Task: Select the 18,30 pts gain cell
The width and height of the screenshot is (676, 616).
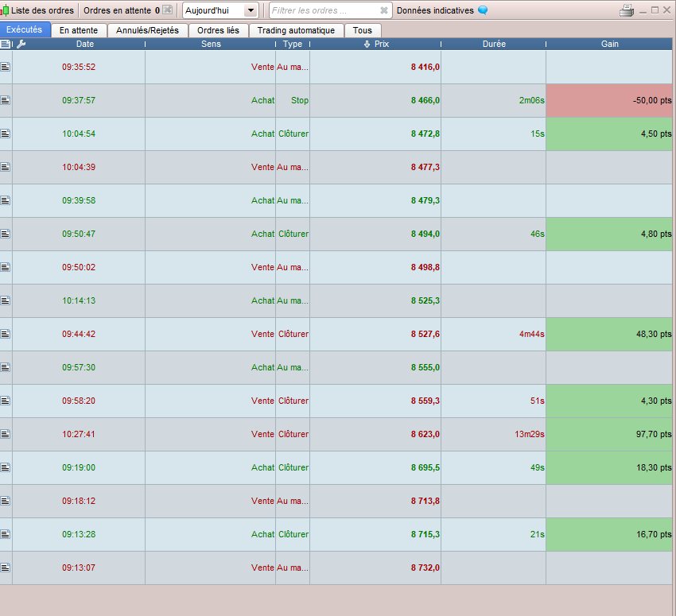Action: point(609,467)
